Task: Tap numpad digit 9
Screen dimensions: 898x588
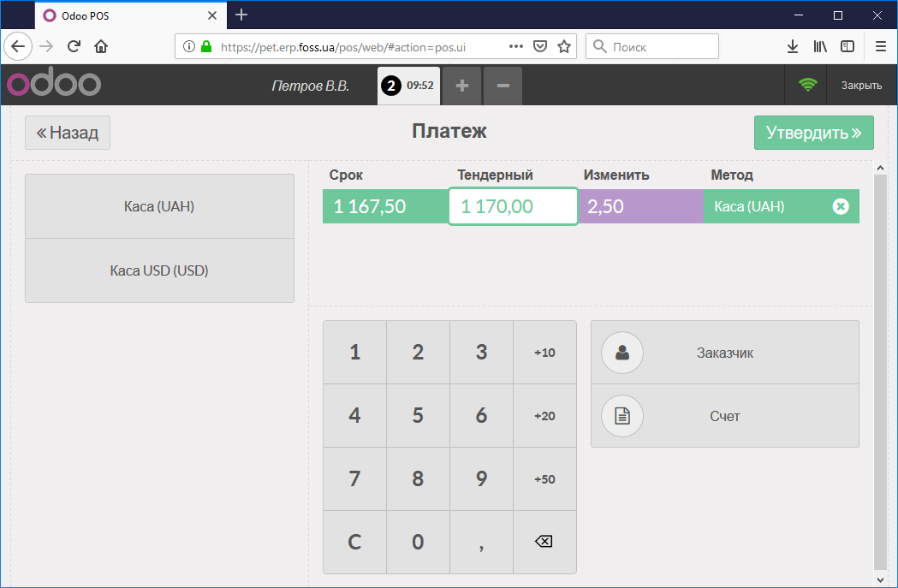Action: coord(482,478)
